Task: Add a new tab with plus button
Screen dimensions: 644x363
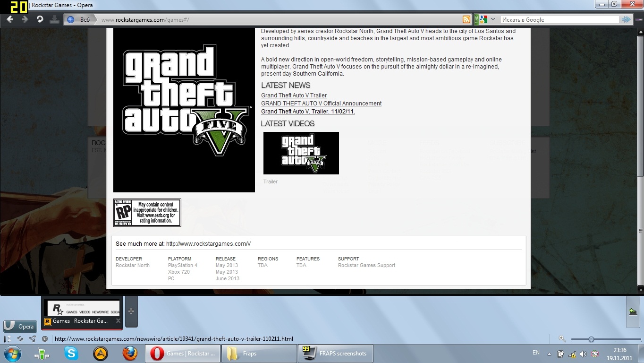Action: (131, 311)
